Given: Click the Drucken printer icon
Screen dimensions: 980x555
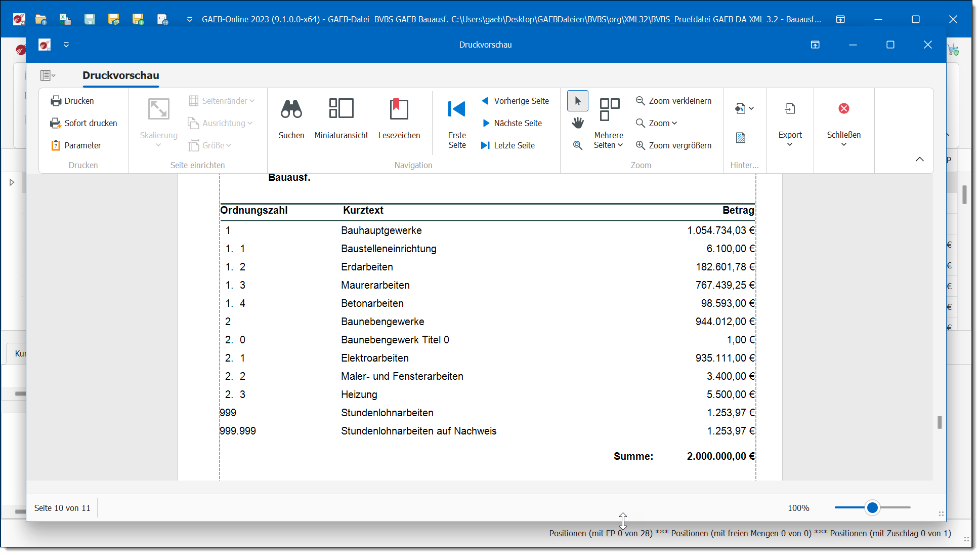Looking at the screenshot, I should coord(56,101).
